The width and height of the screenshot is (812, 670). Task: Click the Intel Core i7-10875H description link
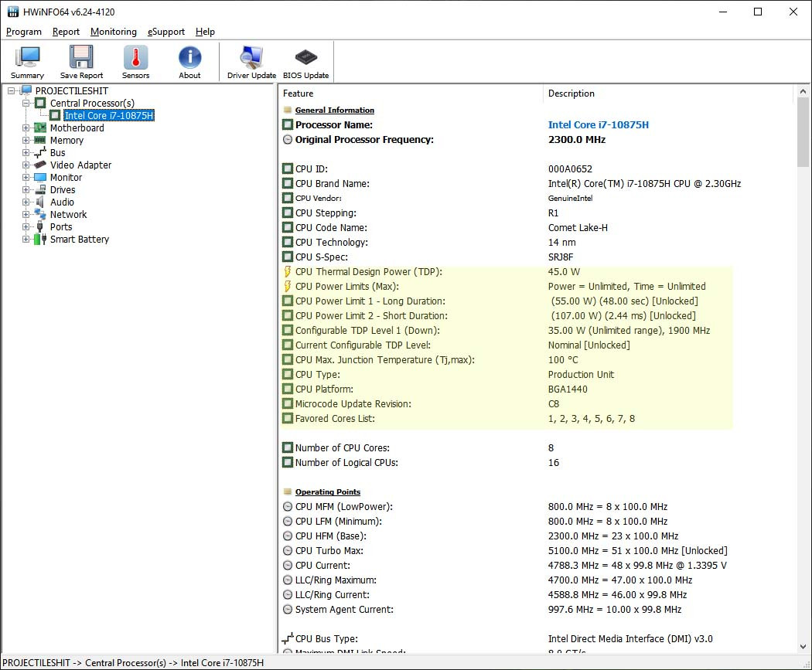pos(598,124)
